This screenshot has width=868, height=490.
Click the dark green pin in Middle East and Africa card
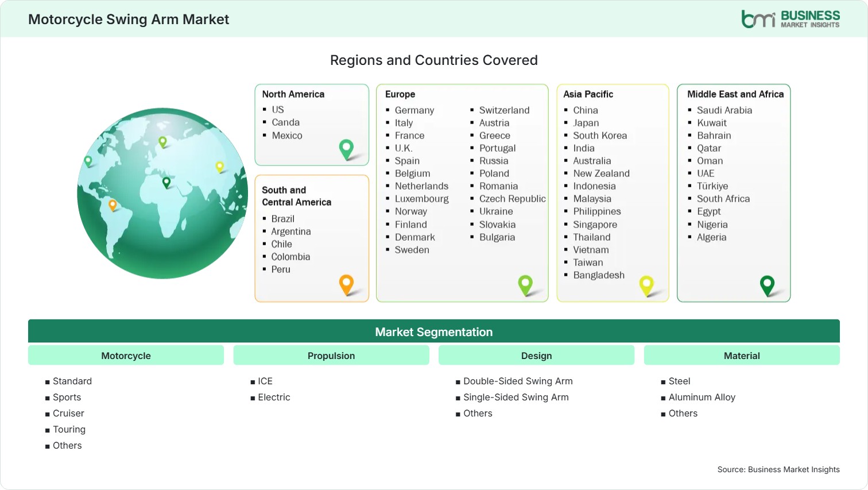click(768, 285)
